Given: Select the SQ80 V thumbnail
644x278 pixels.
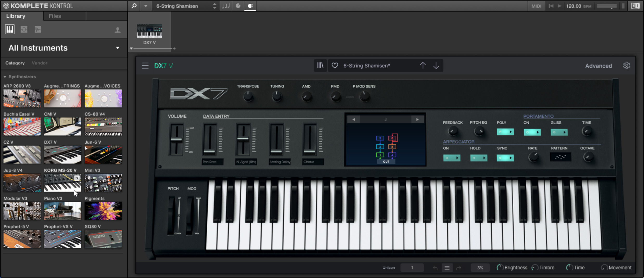Looking at the screenshot, I should click(x=103, y=239).
